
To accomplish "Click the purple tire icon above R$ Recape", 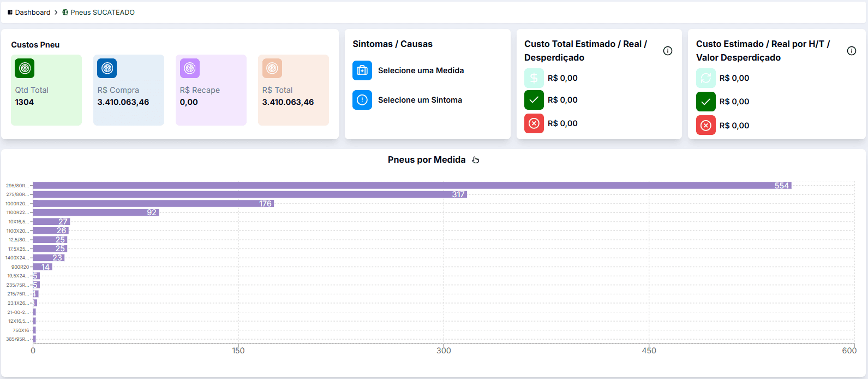I will (190, 68).
